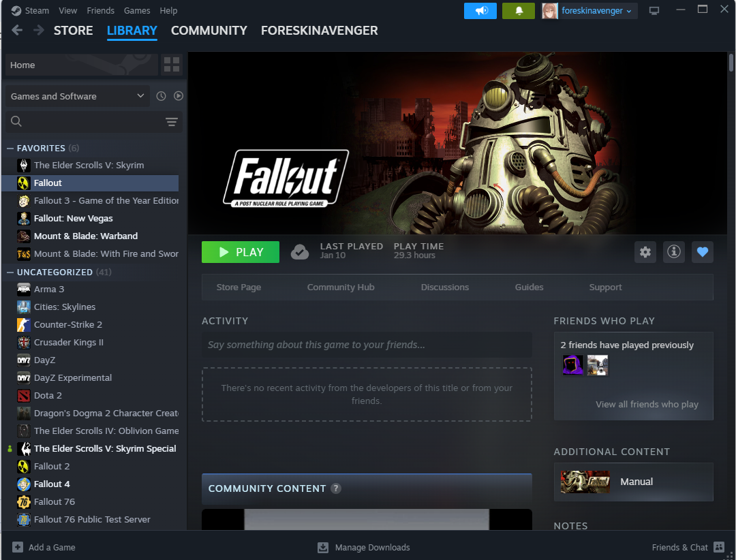
Task: Switch to Big Picture mode monitor icon
Action: tap(654, 11)
